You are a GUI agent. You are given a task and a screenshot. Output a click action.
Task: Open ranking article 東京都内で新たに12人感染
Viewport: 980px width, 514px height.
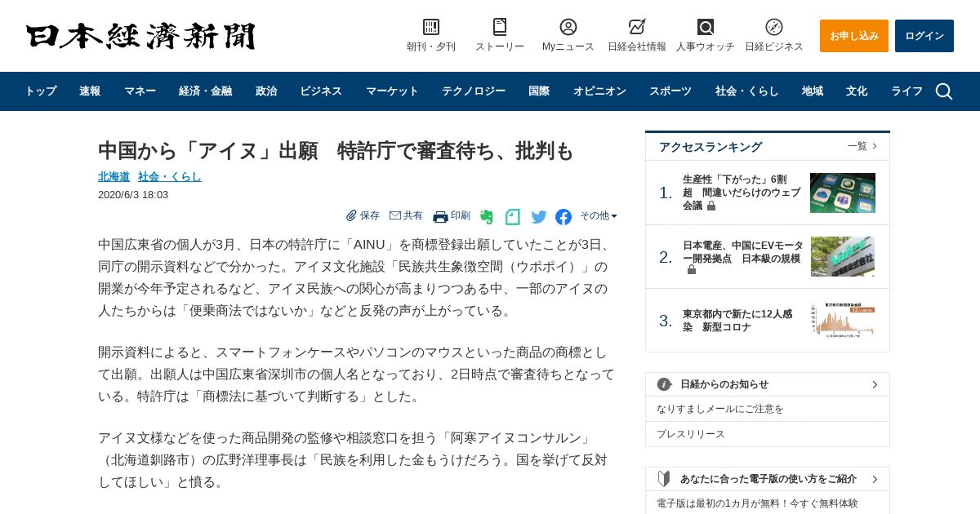737,320
